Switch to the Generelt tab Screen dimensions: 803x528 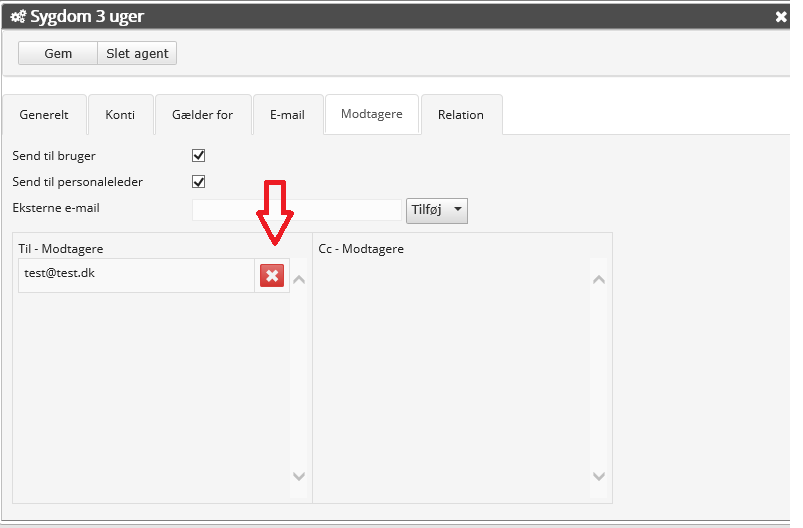(x=44, y=115)
